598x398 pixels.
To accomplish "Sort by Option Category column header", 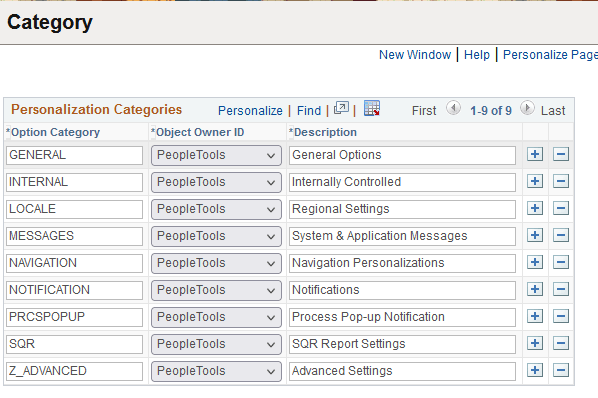I will coord(55,132).
